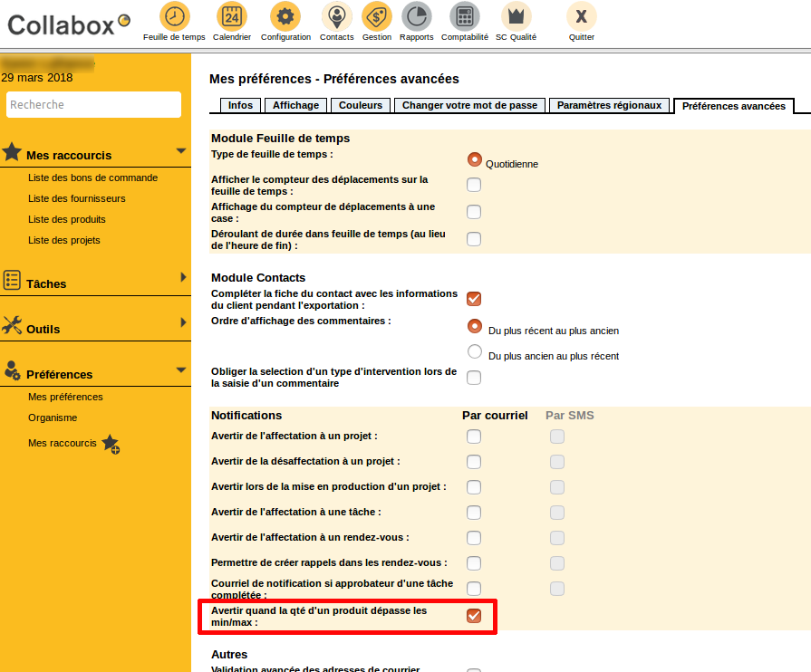Screen dimensions: 811x672
Task: Click the Quitter X icon
Action: click(x=582, y=16)
